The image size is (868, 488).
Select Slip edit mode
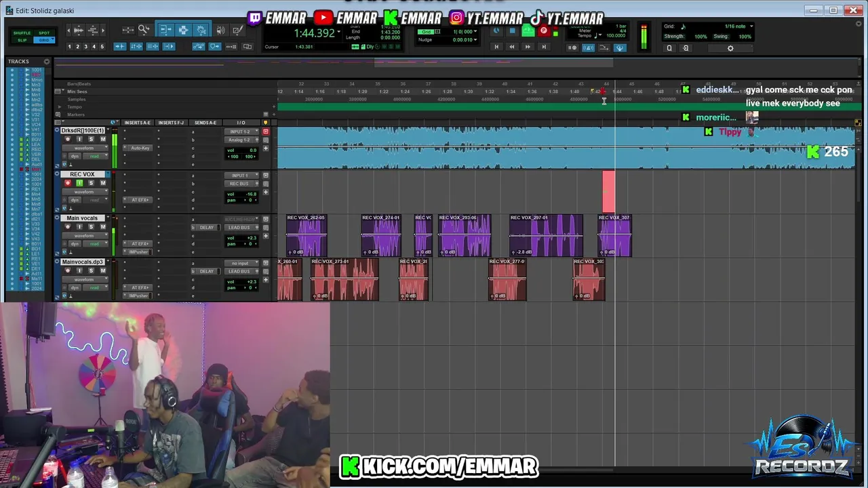coord(22,40)
